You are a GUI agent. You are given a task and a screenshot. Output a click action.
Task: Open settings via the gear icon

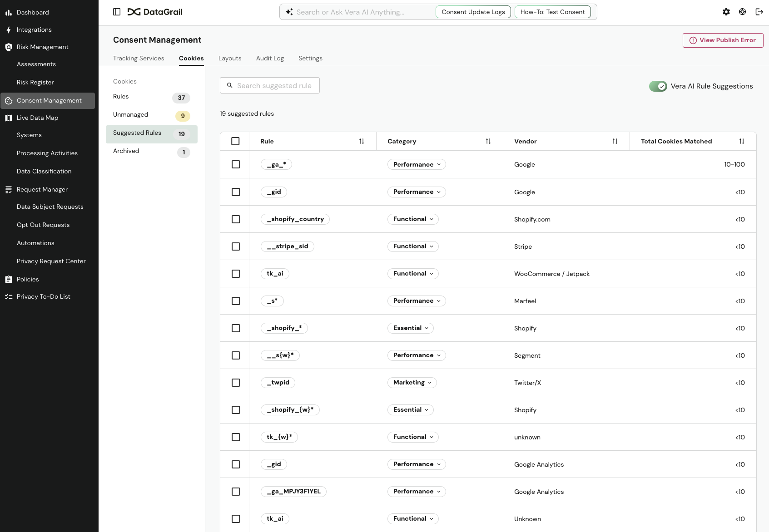[726, 12]
